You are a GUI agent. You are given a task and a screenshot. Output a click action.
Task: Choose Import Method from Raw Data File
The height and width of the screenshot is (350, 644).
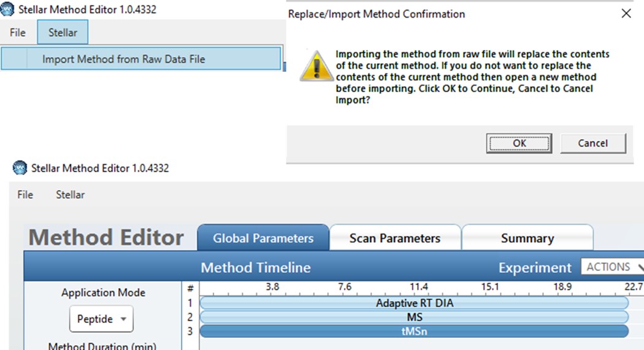coord(141,59)
